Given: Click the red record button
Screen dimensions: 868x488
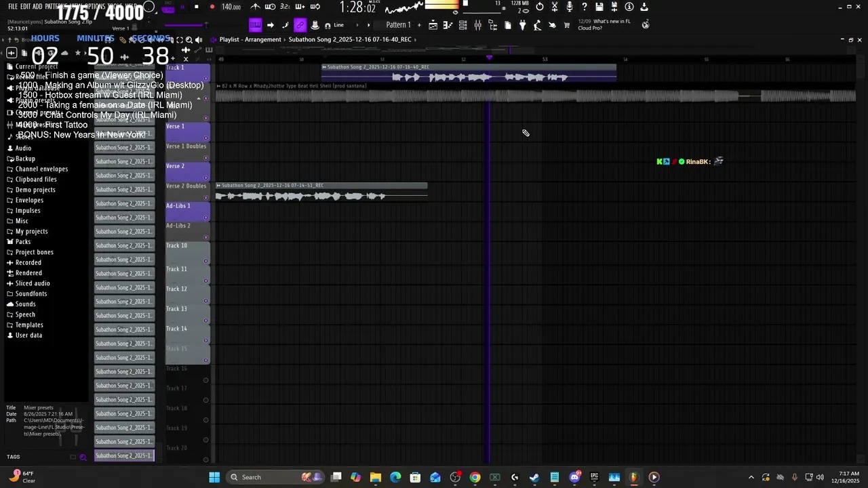Looking at the screenshot, I should coord(212,7).
